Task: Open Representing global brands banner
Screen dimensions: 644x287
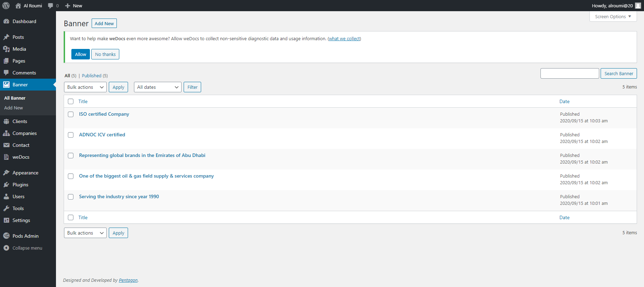Action: tap(142, 155)
